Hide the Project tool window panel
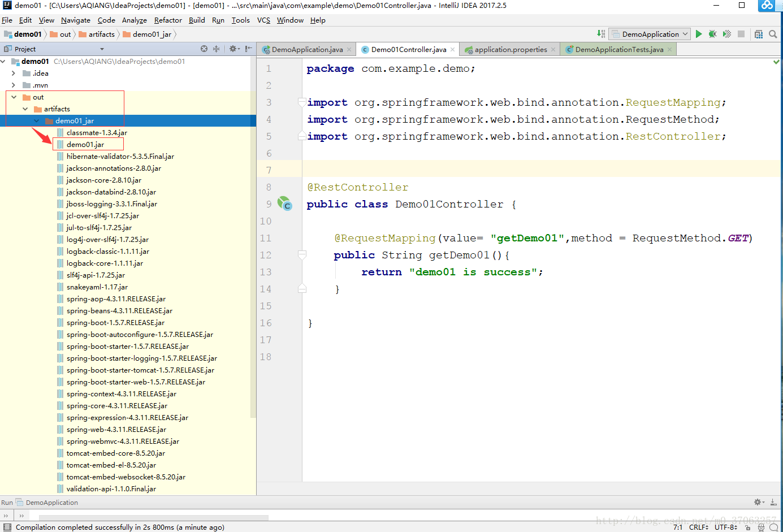 coord(249,49)
